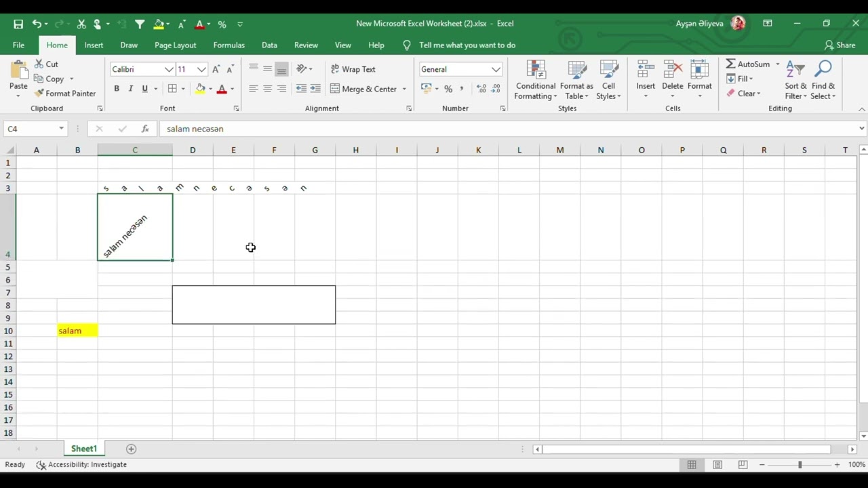Open Conditional Formatting menu
This screenshot has width=868, height=488.
click(x=536, y=80)
